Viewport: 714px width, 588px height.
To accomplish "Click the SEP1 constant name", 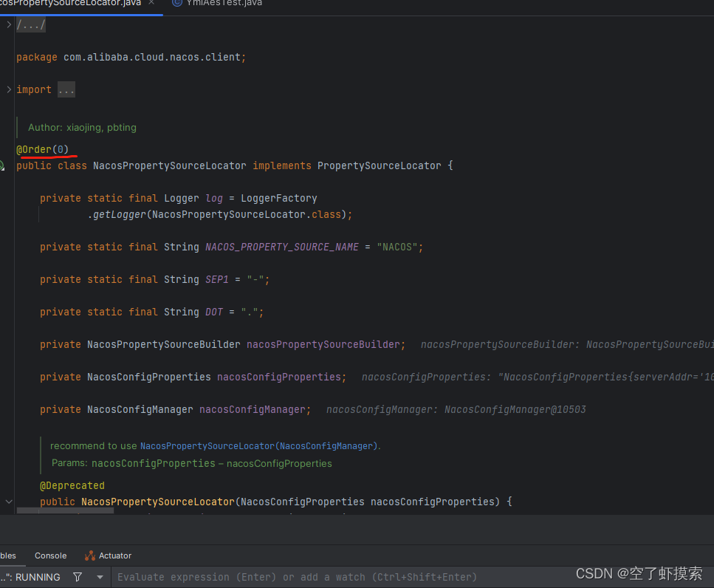I will pos(217,279).
